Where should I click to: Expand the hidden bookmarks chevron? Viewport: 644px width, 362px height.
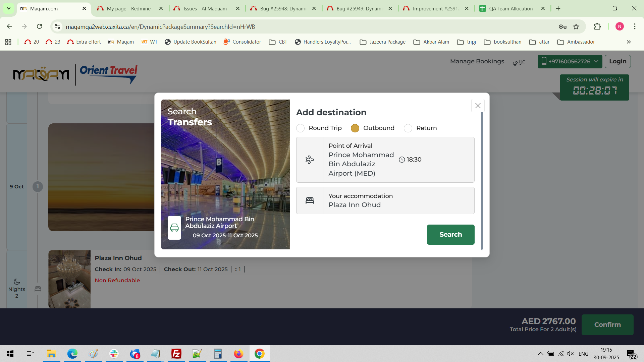[629, 42]
